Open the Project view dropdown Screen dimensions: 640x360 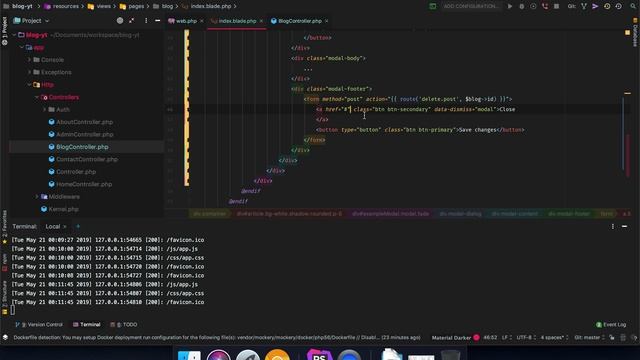[x=31, y=20]
